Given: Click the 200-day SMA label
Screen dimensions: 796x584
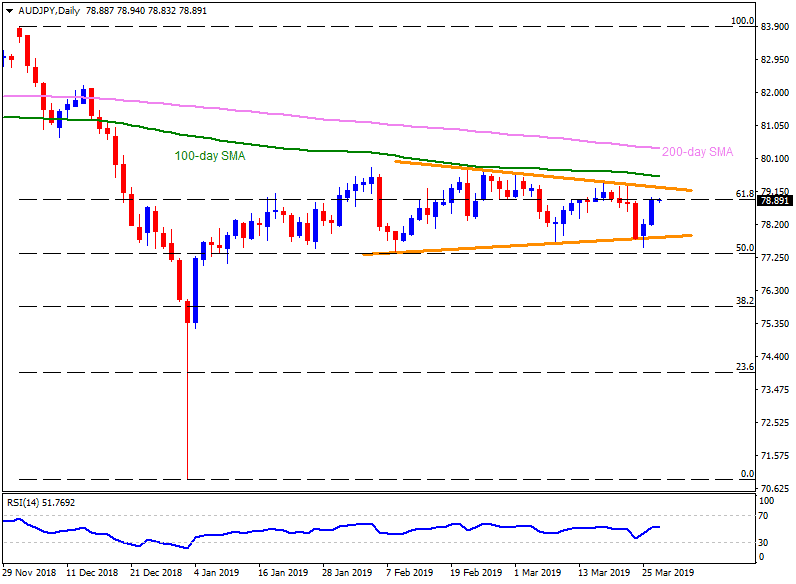Looking at the screenshot, I should pos(697,152).
